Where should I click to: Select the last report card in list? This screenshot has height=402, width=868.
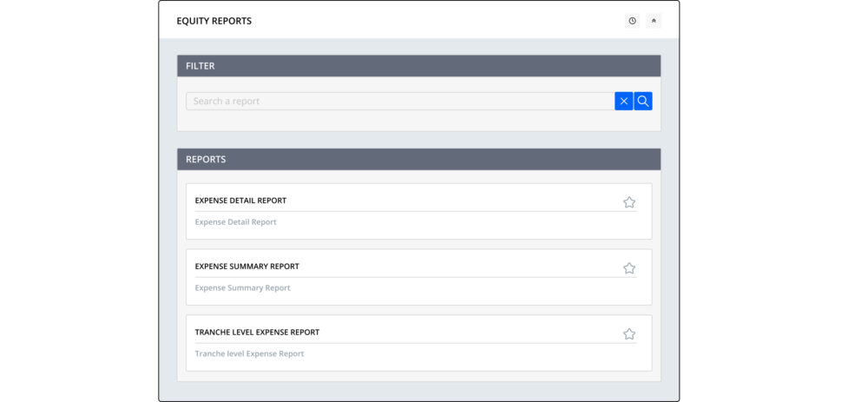coord(418,344)
